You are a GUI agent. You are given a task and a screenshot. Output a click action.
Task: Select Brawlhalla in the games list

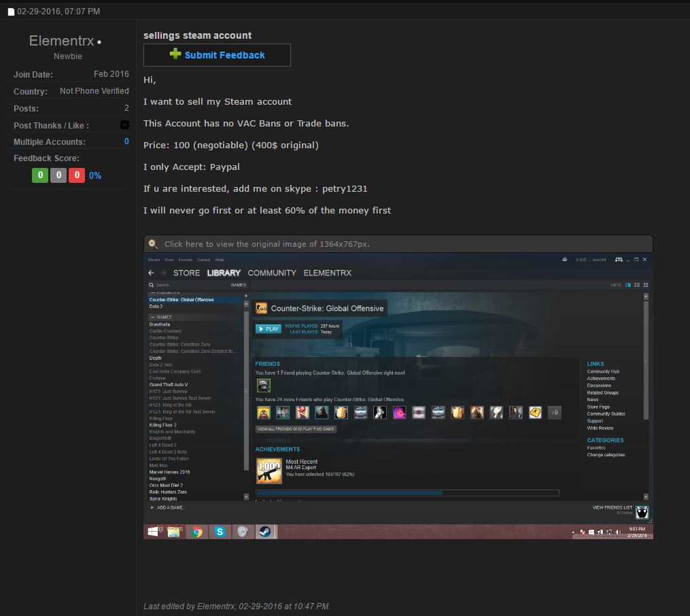point(159,324)
